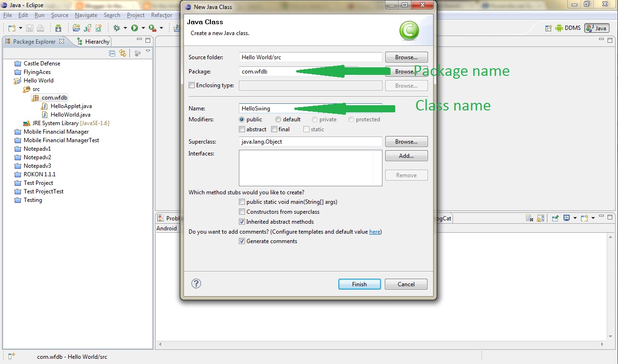The height and width of the screenshot is (364, 618).
Task: Maximize the bottom console view panel
Action: point(610,217)
